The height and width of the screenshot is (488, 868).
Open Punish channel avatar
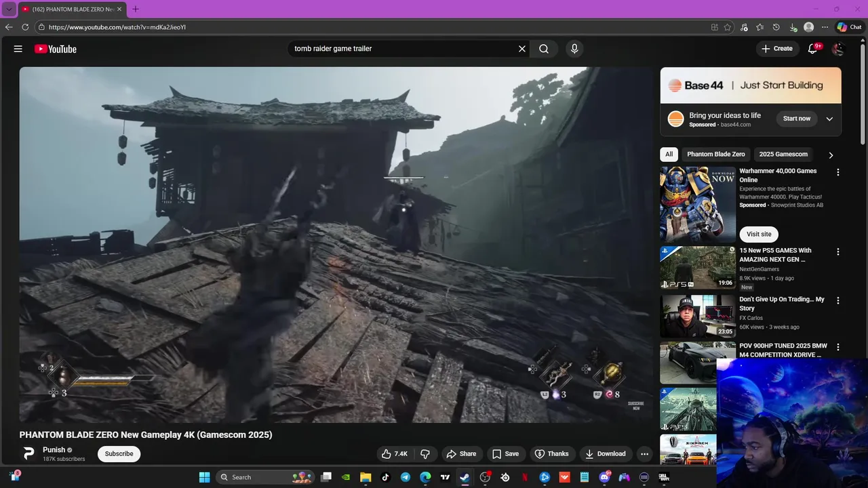tap(28, 454)
